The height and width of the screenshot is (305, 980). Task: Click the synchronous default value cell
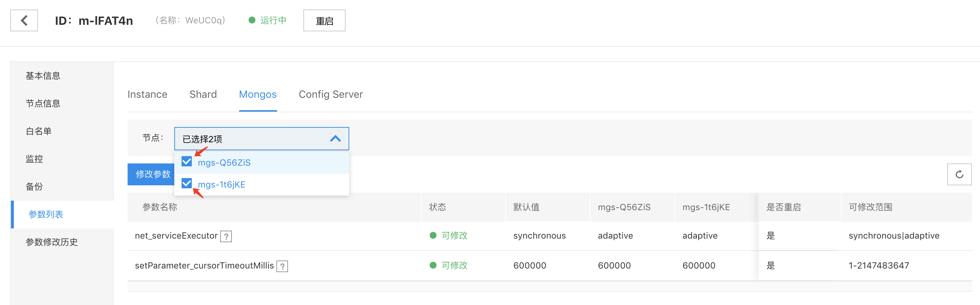tap(540, 236)
